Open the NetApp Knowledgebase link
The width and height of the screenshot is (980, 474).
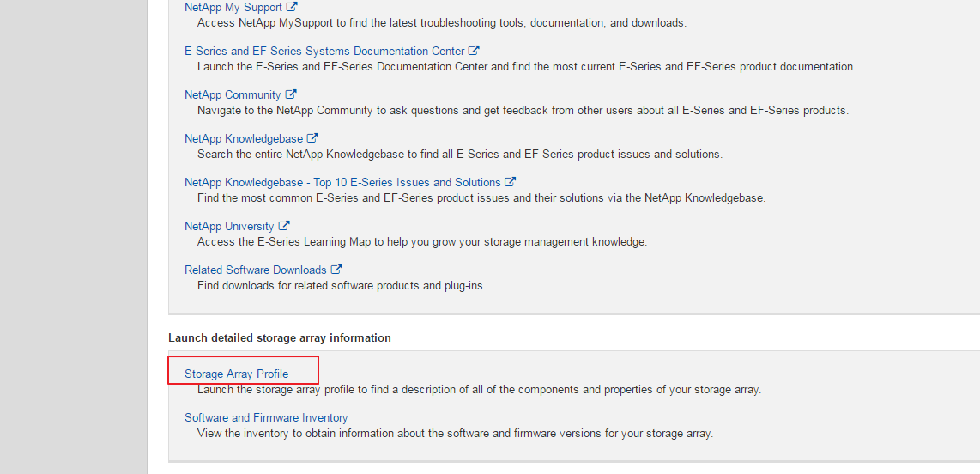point(244,139)
